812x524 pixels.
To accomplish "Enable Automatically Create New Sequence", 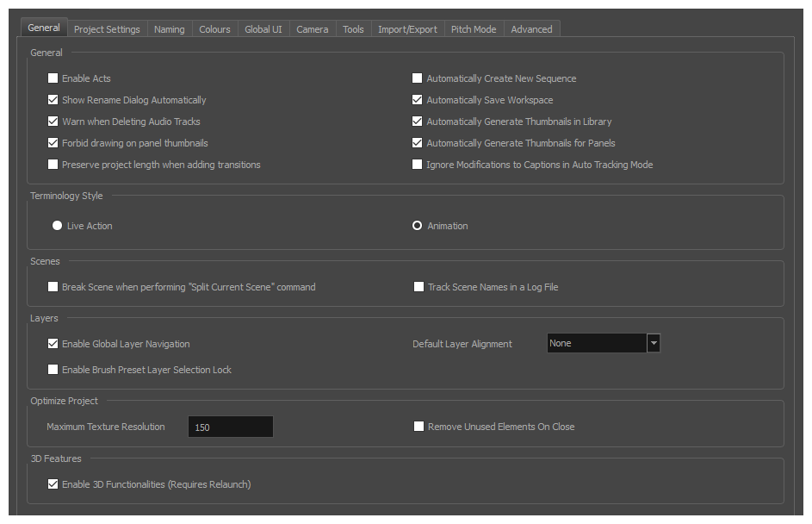I will click(417, 78).
